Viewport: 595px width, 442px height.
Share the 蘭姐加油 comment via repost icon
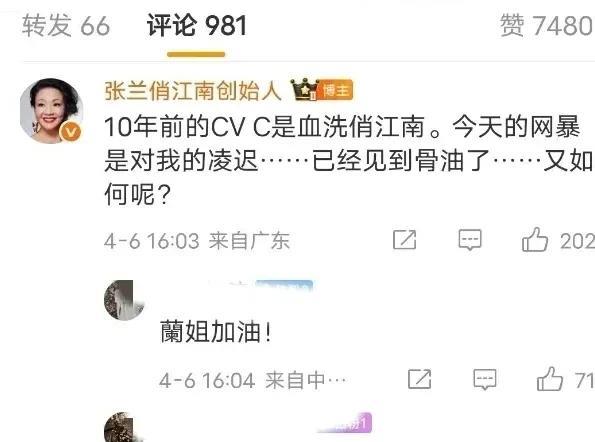(419, 379)
